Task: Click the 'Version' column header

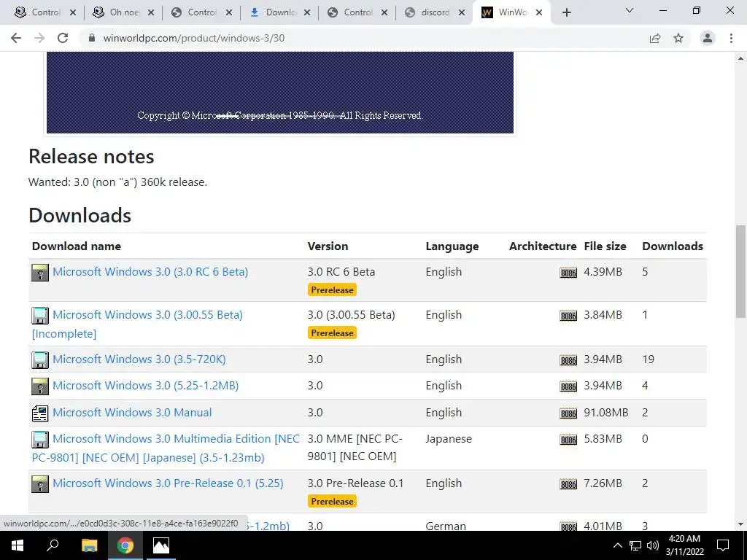Action: pos(328,246)
